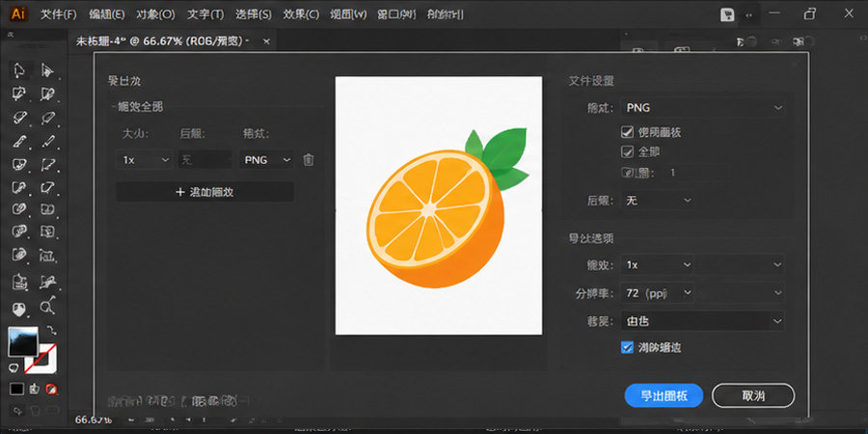Select the Hand tool beside the magnifier
Image resolution: width=868 pixels, height=434 pixels.
19,309
